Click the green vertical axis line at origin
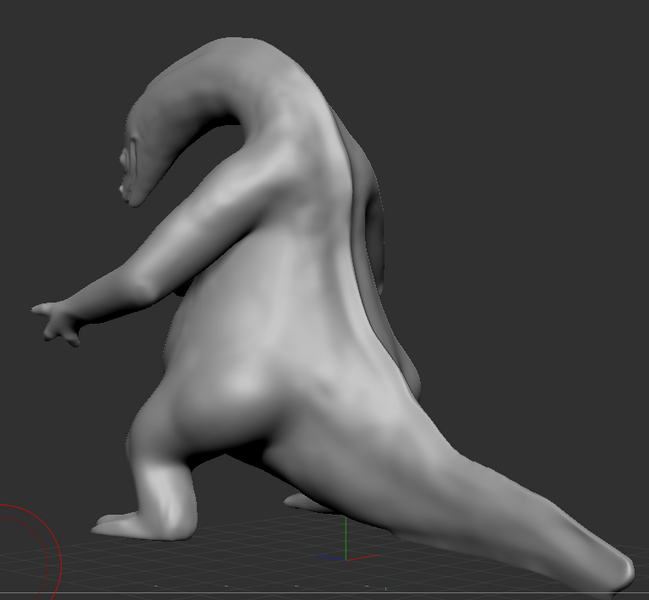Viewport: 649px width, 600px height. pyautogui.click(x=346, y=537)
